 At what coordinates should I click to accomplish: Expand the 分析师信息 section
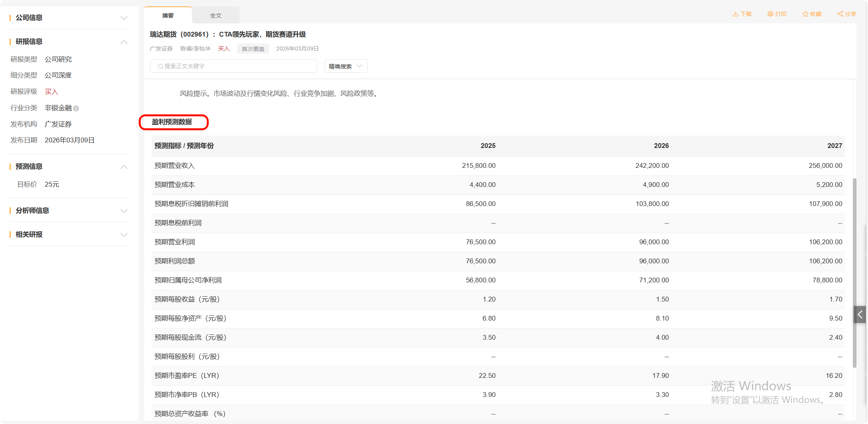[124, 211]
